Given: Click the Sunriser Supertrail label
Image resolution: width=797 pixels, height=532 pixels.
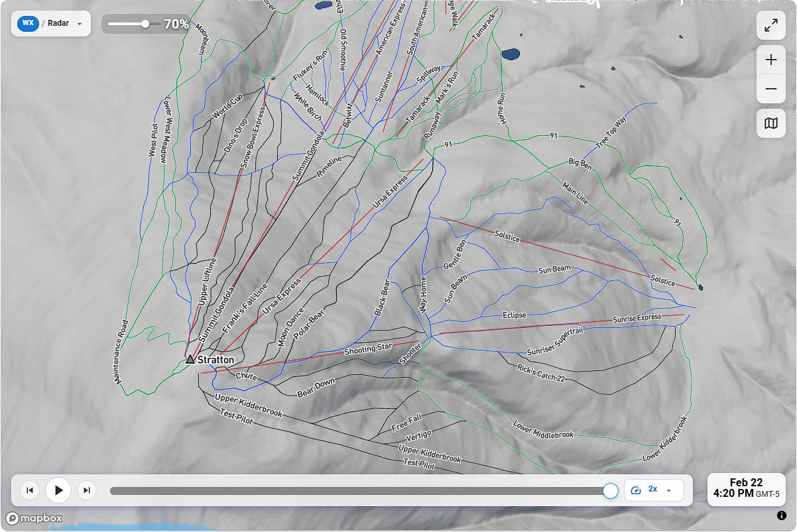Looking at the screenshot, I should pyautogui.click(x=555, y=341).
